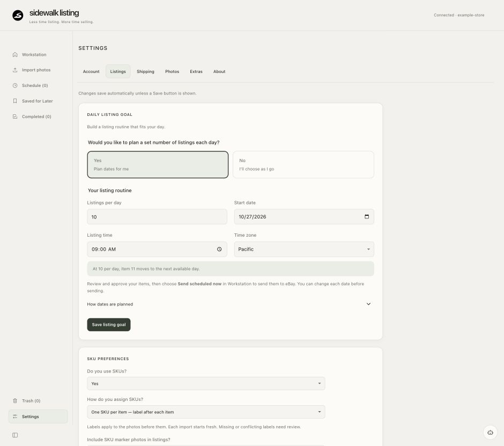Click the Start date field

coord(304,217)
